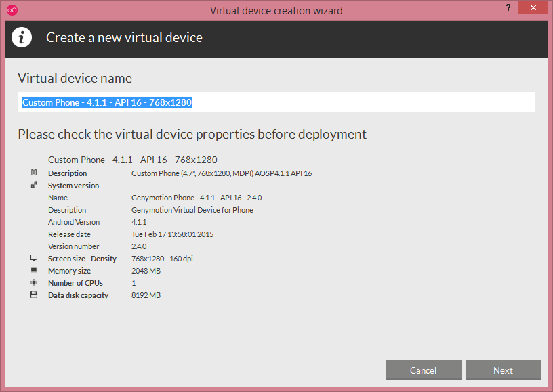Click the 'Version number' label

click(73, 246)
